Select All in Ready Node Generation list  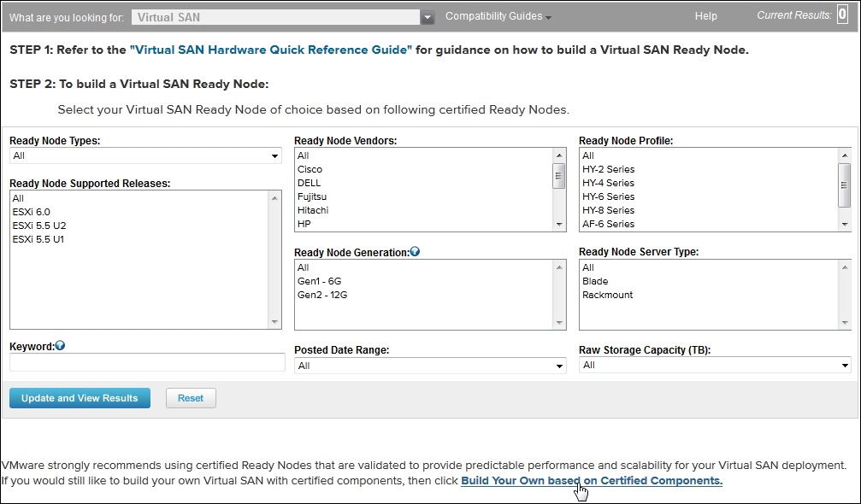[x=304, y=267]
